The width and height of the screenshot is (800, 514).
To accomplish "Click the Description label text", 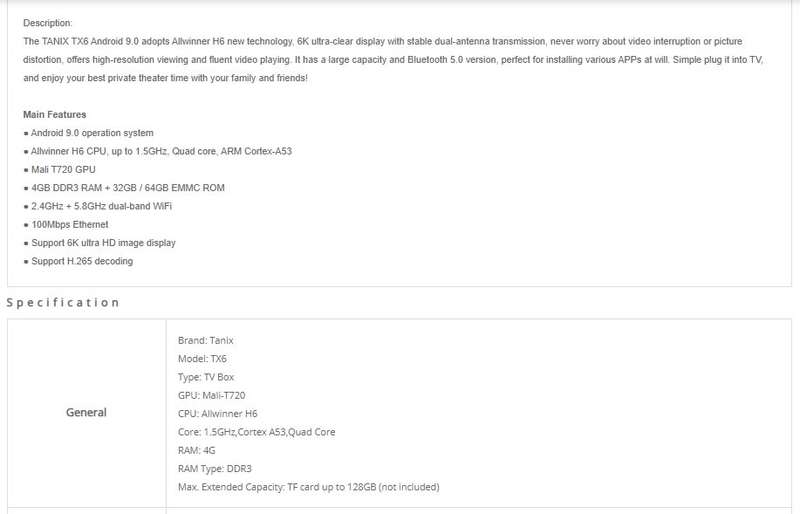I will [47, 23].
